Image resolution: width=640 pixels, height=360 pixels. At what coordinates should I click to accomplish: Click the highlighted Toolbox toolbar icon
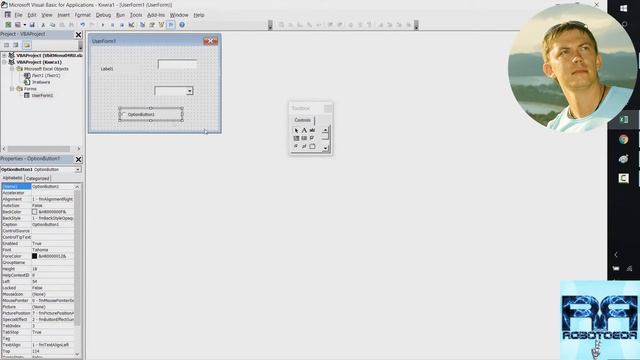pos(171,25)
